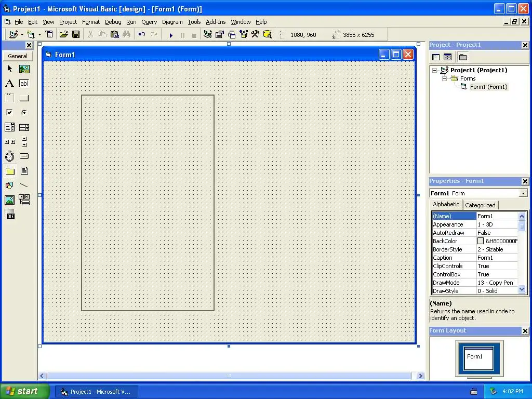Select the ComboBox control tool
Screen dimensions: 532x399
point(9,127)
